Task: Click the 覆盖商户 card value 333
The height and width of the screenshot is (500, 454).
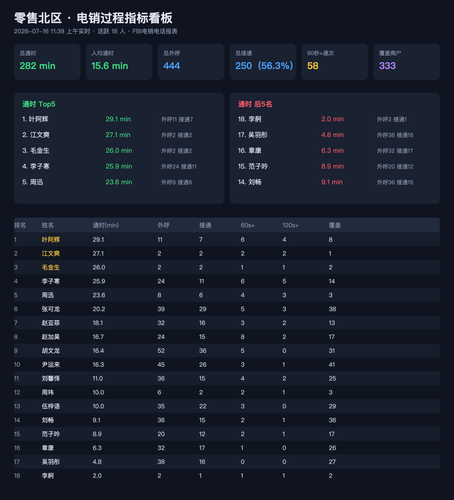Action: pos(387,66)
